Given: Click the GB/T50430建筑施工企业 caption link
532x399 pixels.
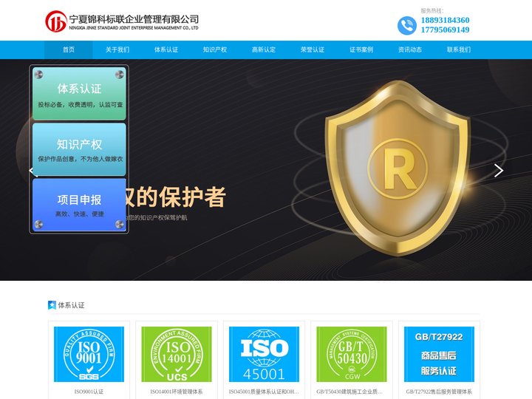Looking at the screenshot, I should click(349, 392).
